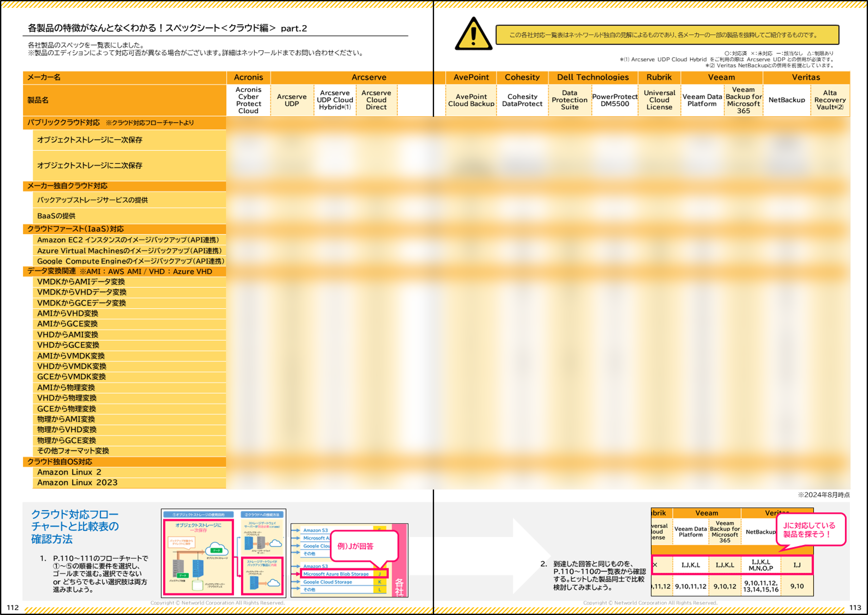Click the バックアップストレージサービスの提供 row
Viewport: 868px width, 615px height.
[x=129, y=200]
